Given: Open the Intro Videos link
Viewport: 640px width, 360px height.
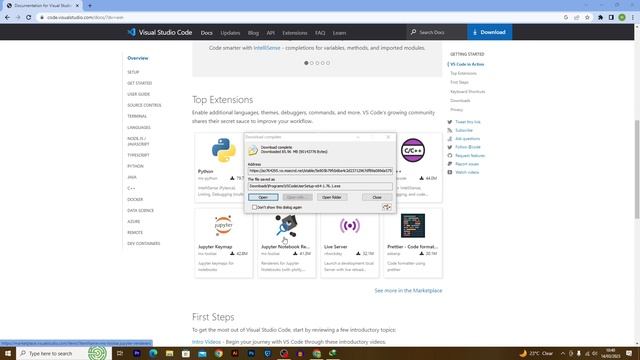Looking at the screenshot, I should 206,342.
